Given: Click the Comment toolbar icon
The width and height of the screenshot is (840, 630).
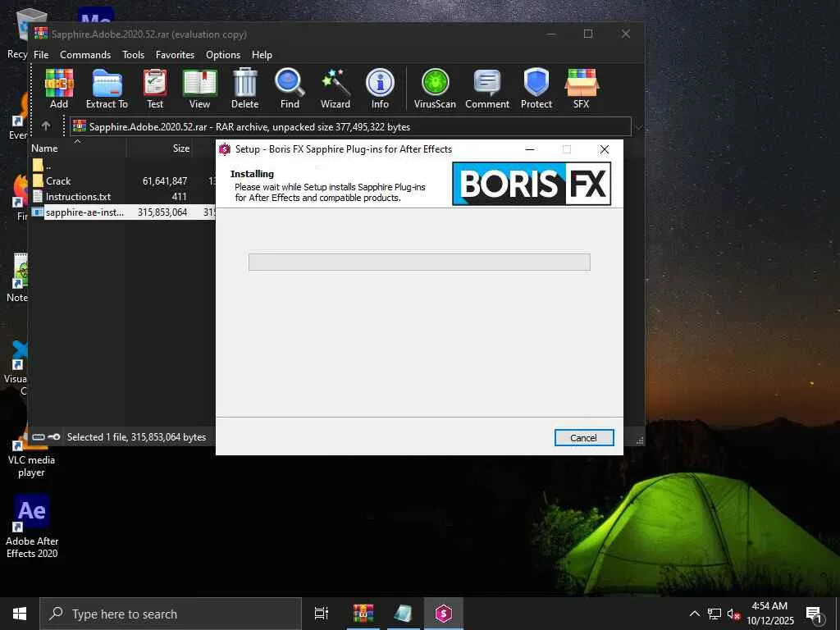Looking at the screenshot, I should 487,89.
